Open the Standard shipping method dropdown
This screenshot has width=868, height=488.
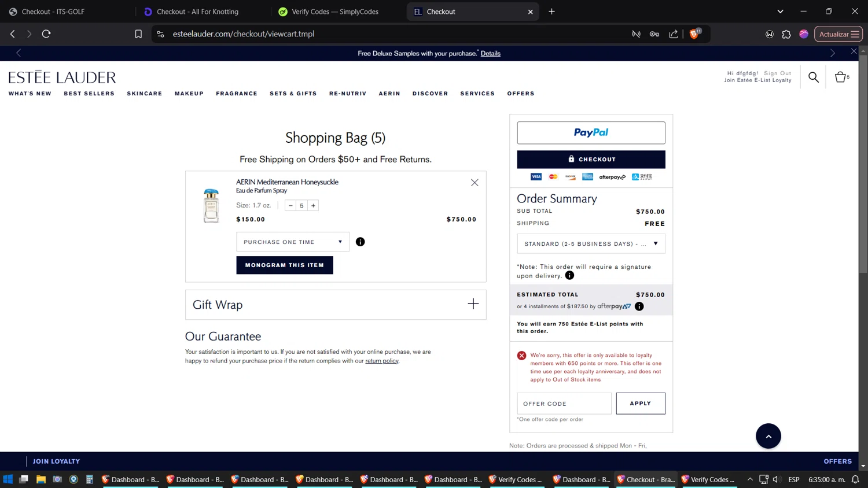(591, 243)
